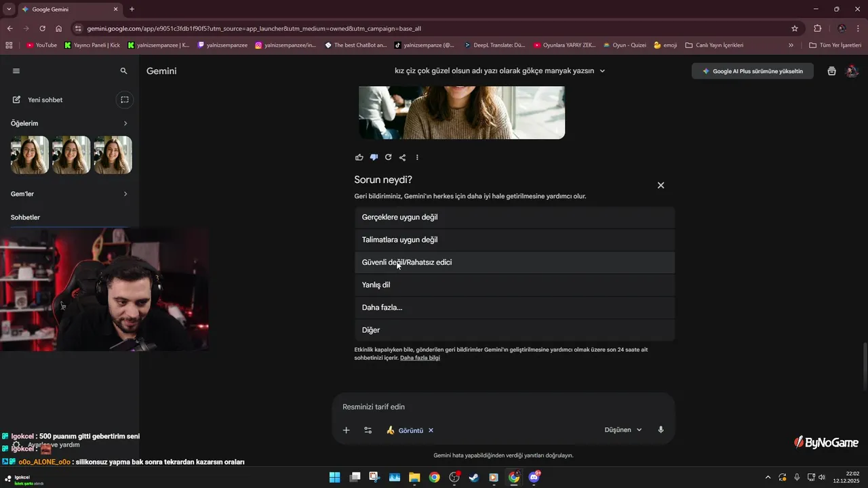Viewport: 868px width, 488px height.
Task: Go back in Chrome navigation
Action: pos(9,28)
